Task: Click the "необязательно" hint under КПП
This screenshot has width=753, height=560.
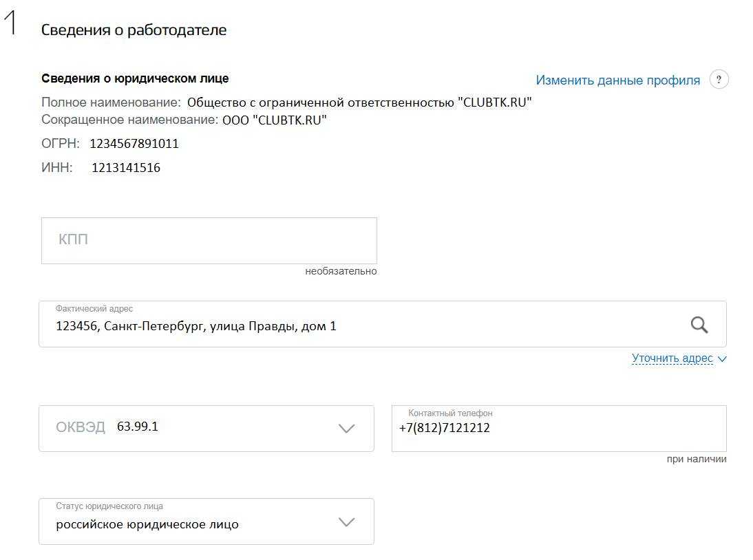Action: [341, 271]
